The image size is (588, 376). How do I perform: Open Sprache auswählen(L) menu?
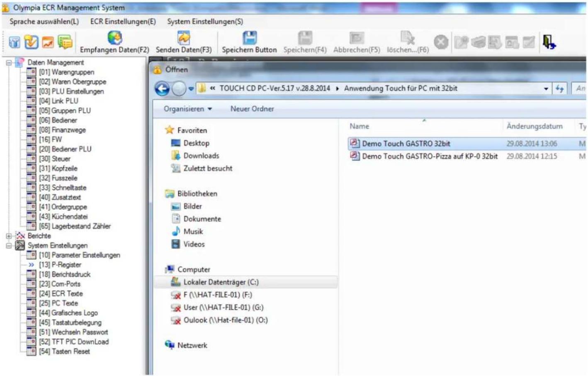coord(44,22)
